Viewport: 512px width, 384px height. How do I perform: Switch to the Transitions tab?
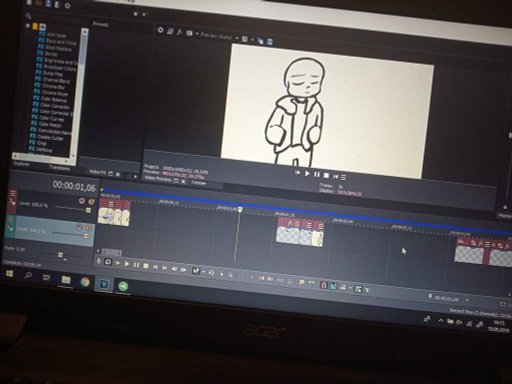pyautogui.click(x=59, y=168)
